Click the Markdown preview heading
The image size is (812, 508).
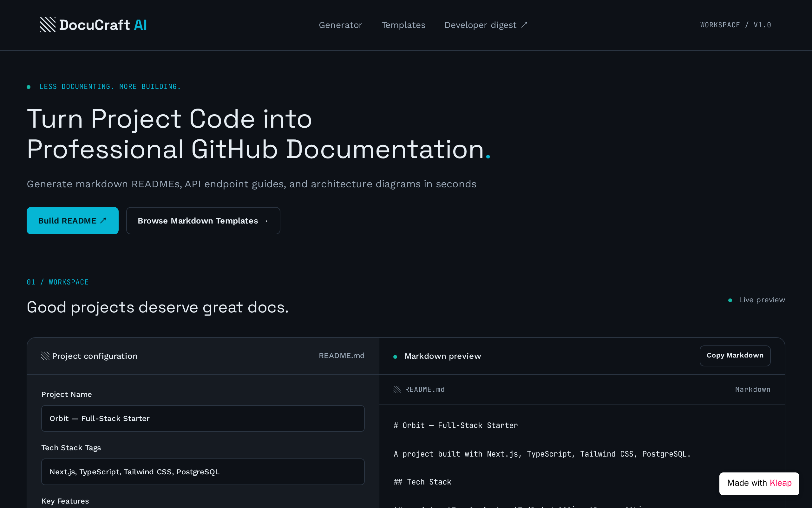442,356
